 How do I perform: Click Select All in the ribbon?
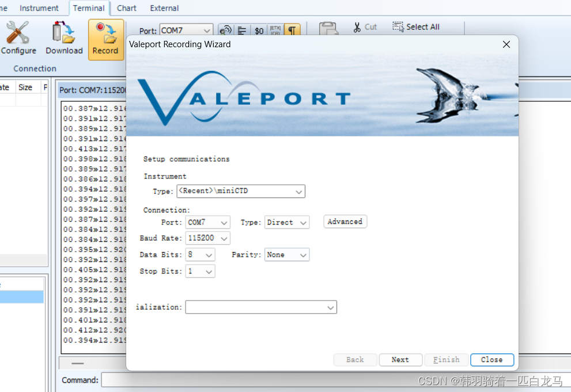point(416,27)
